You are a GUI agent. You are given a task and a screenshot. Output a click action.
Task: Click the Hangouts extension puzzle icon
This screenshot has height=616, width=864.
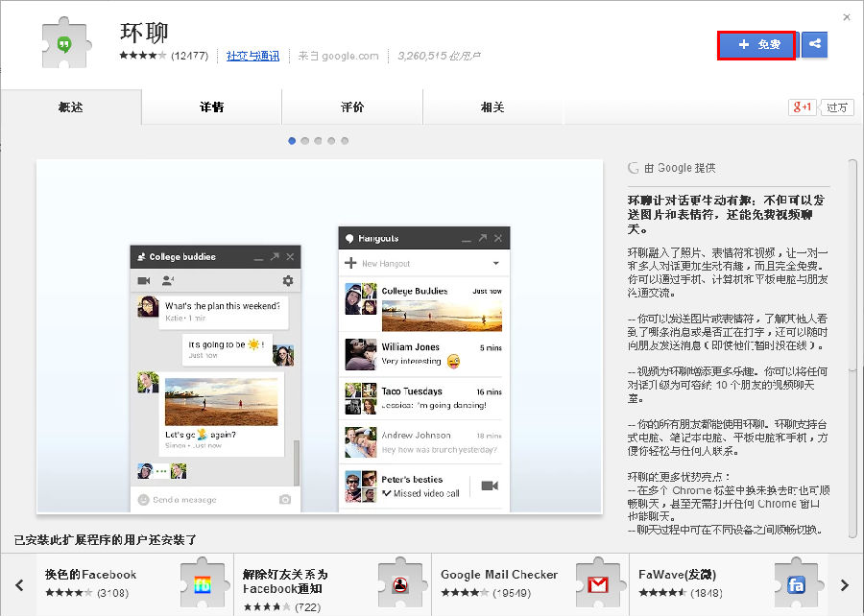tap(63, 44)
